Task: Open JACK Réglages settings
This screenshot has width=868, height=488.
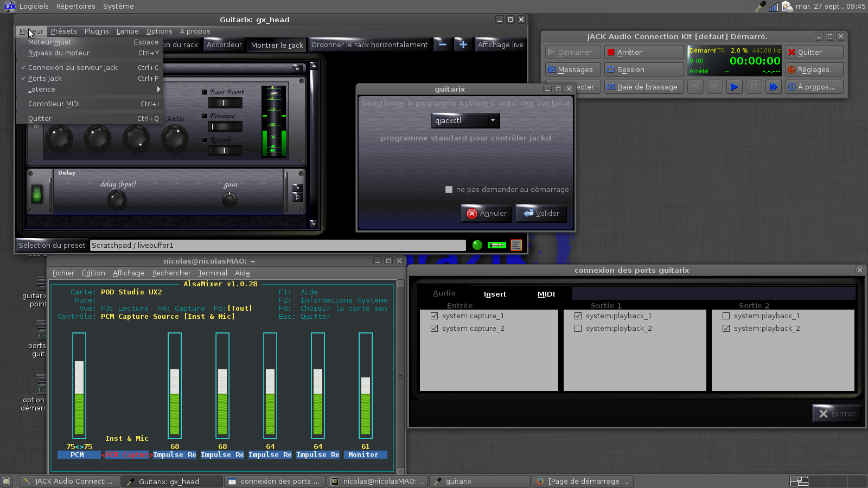Action: [814, 69]
